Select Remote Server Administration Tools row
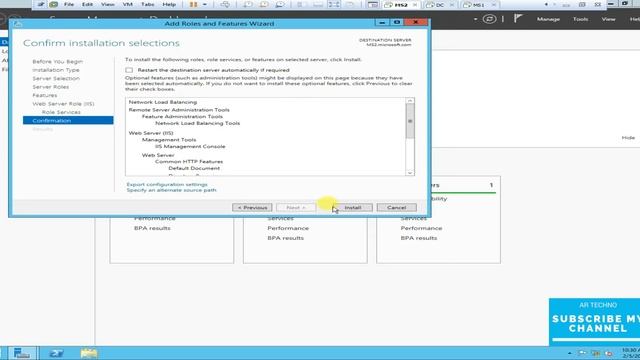 point(179,110)
